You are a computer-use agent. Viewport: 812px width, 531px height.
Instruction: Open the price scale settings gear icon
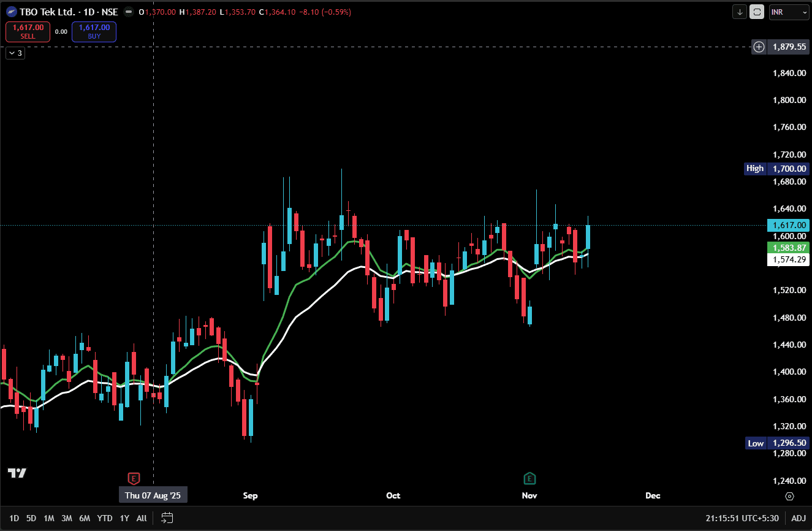[x=789, y=496]
